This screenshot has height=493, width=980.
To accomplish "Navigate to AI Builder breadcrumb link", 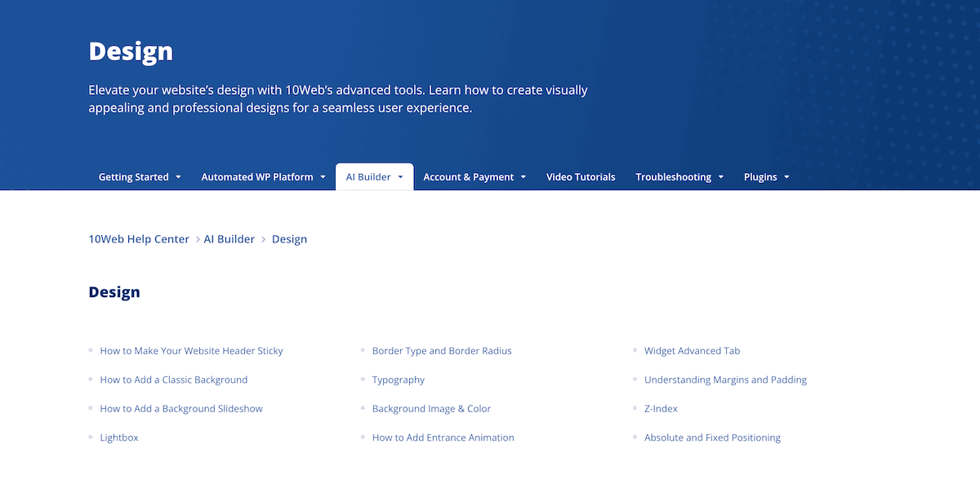I will [x=229, y=239].
